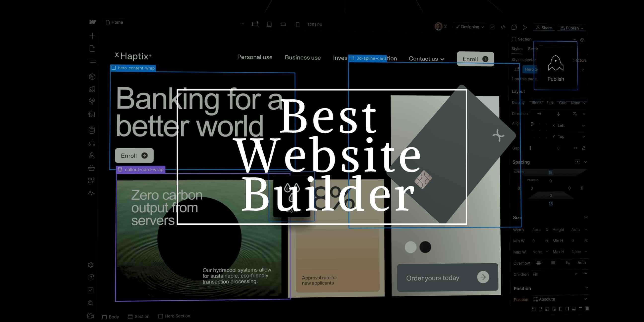Click the Share button in toolbar
The height and width of the screenshot is (322, 644).
[x=544, y=28]
